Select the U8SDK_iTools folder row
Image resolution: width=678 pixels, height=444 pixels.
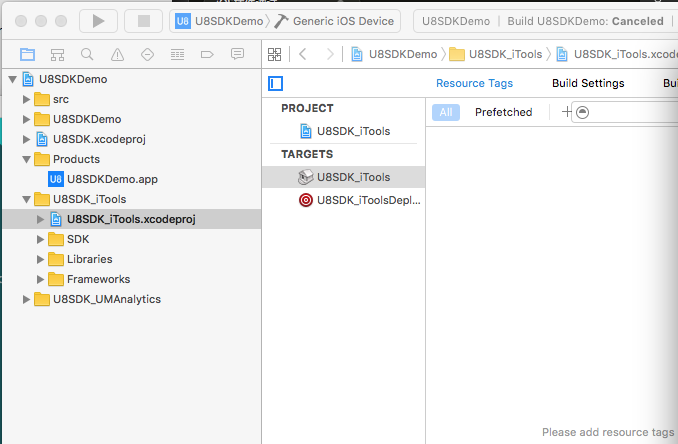131,199
